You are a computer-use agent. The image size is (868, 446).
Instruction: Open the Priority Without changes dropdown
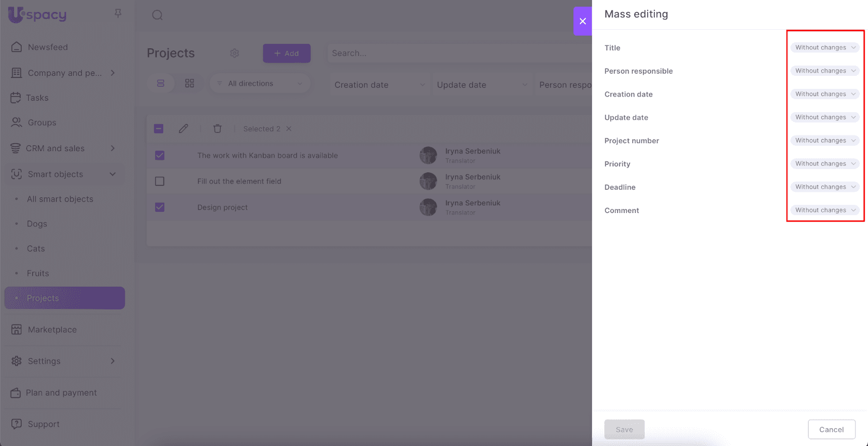click(825, 164)
